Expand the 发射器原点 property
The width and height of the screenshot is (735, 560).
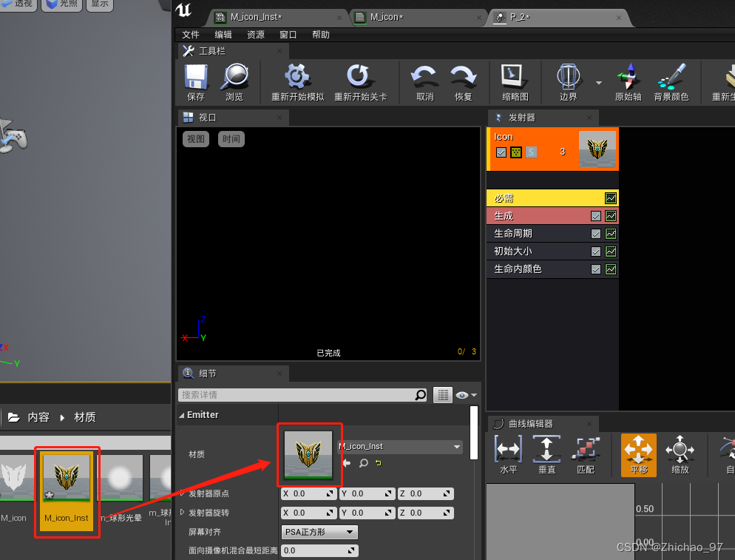tap(182, 493)
